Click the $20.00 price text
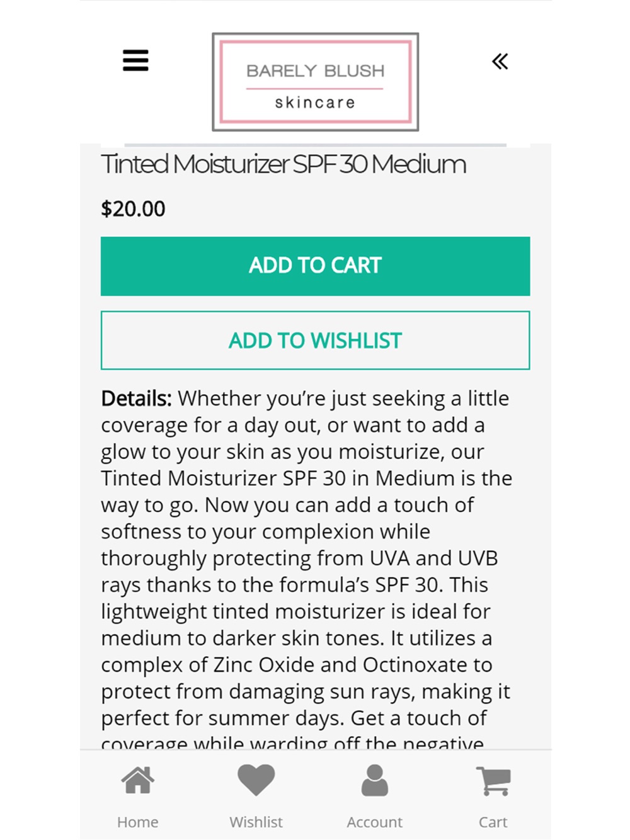 [133, 209]
